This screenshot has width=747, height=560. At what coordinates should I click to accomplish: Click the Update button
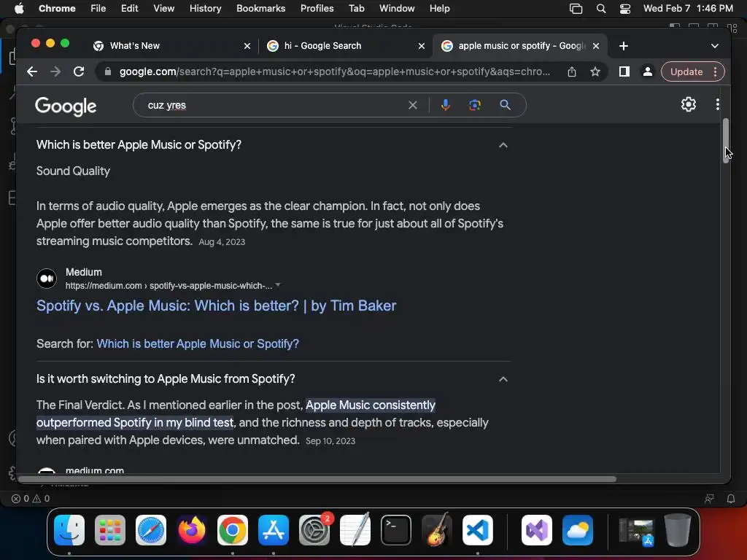tap(686, 72)
